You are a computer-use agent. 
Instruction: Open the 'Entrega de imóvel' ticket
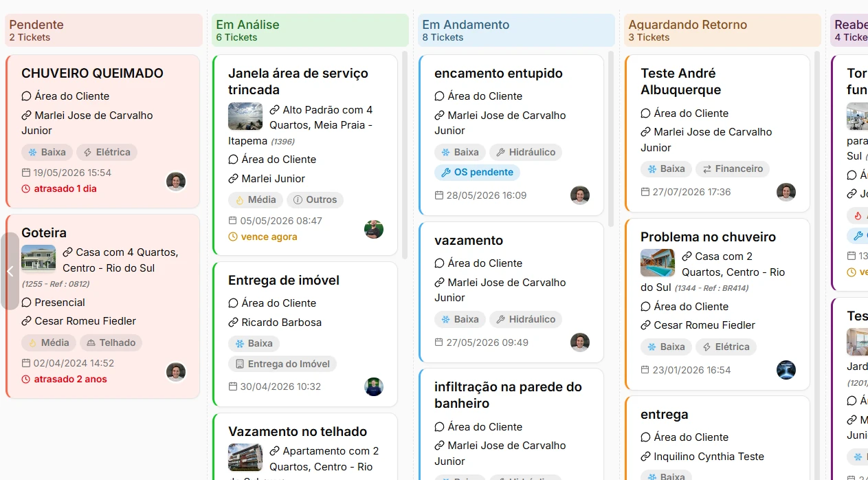pyautogui.click(x=284, y=280)
